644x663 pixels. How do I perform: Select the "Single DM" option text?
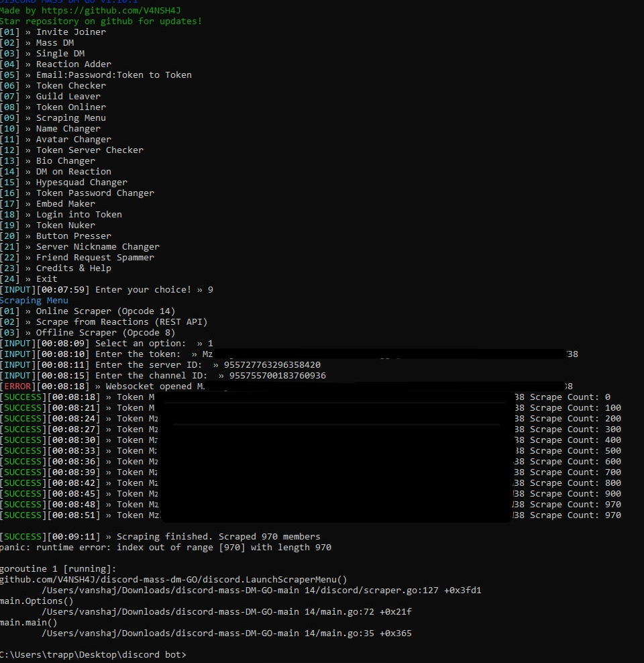[x=60, y=53]
